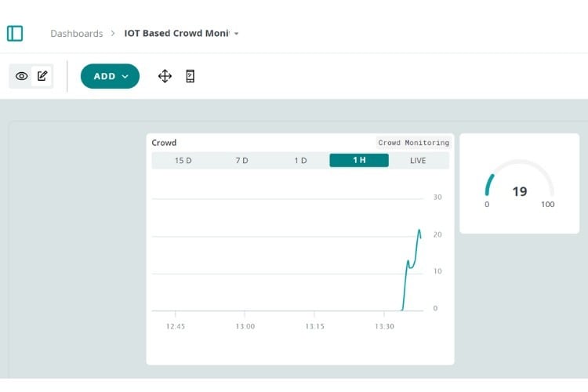Go to Dashboards breadcrumb link
The width and height of the screenshot is (588, 392).
click(77, 34)
